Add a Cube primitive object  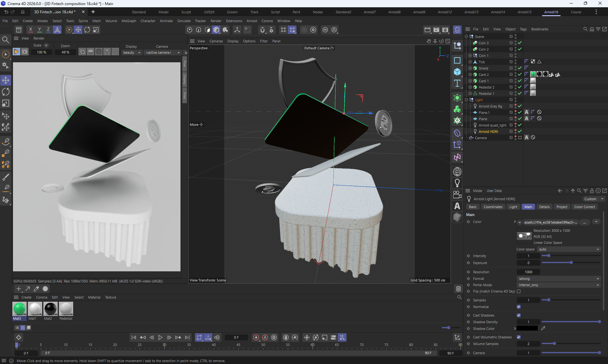click(457, 72)
